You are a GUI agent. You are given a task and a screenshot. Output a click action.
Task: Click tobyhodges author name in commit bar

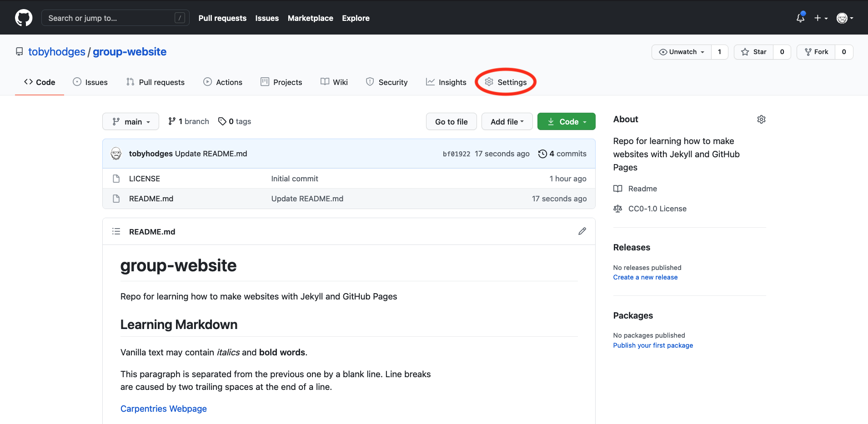coord(151,154)
